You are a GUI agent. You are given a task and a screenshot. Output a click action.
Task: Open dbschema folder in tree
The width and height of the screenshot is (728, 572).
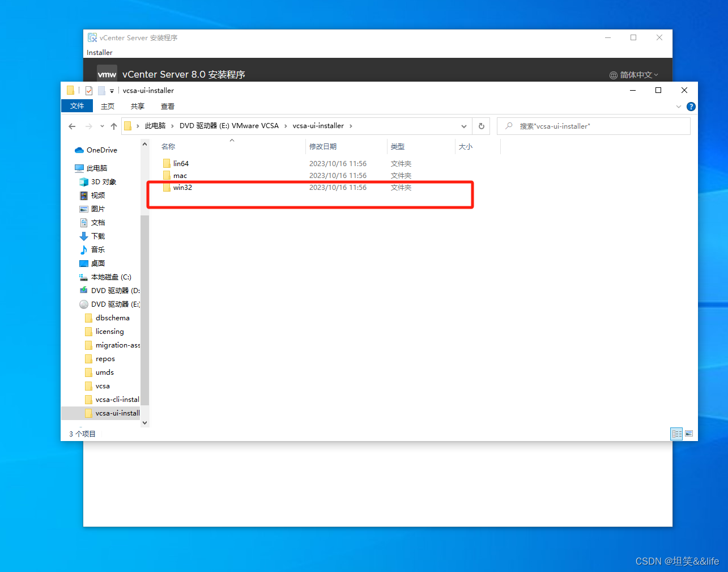(x=112, y=318)
